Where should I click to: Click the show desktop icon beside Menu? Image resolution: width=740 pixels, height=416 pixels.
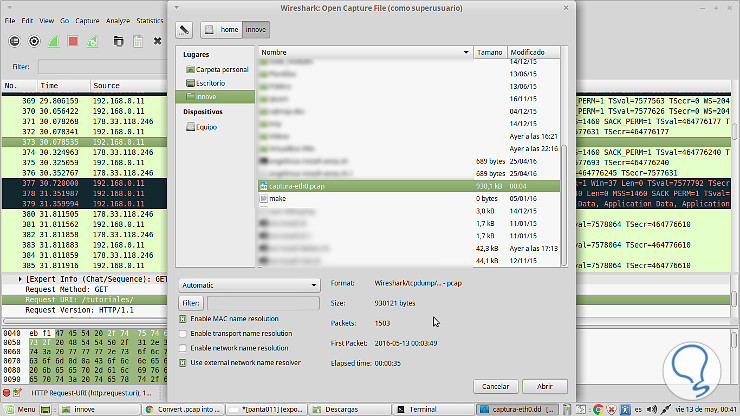(x=45, y=409)
